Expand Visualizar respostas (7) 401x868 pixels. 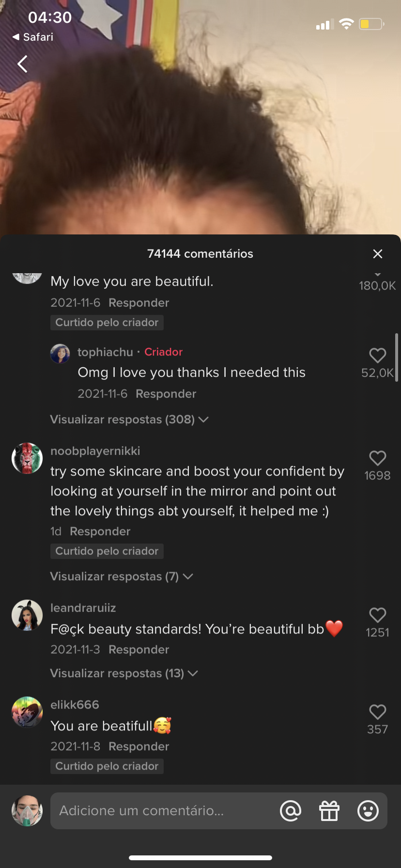pos(122,576)
